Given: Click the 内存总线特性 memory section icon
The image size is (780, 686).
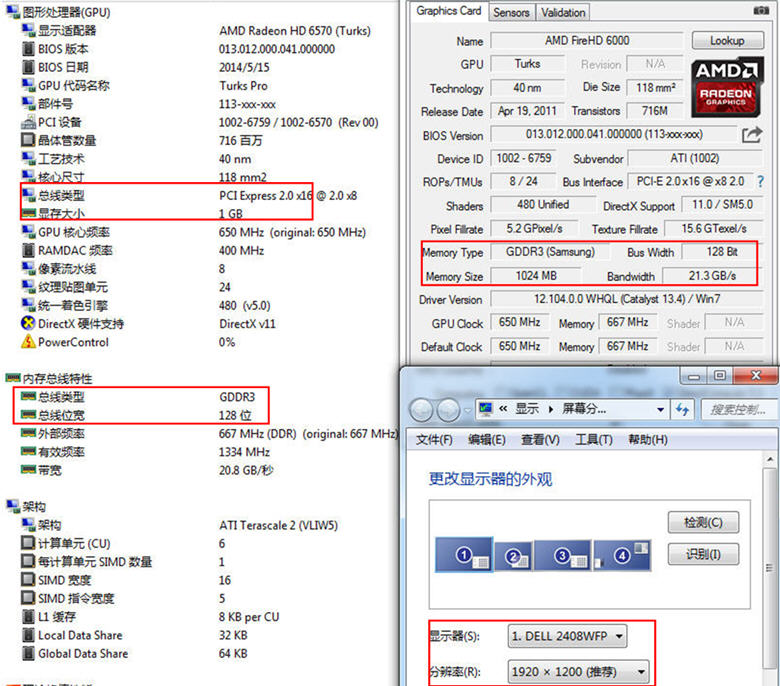Looking at the screenshot, I should coord(13,378).
